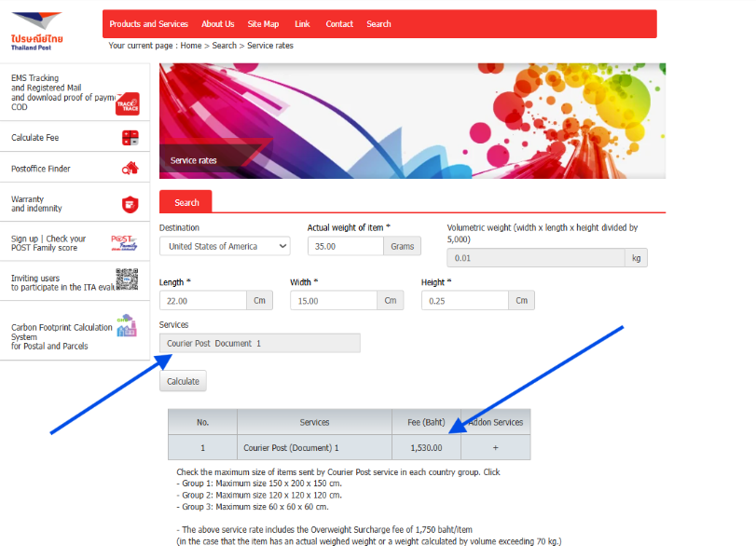Click the Height input field
756x559 pixels.
(464, 301)
